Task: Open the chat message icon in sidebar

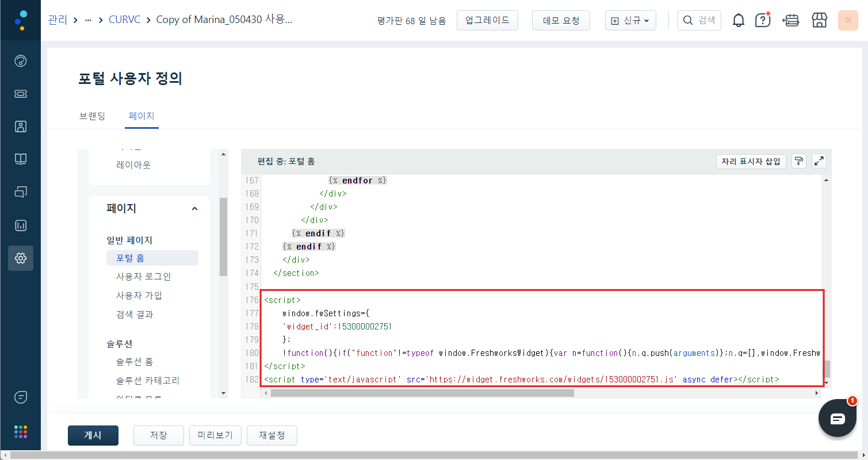Action: coord(20,397)
